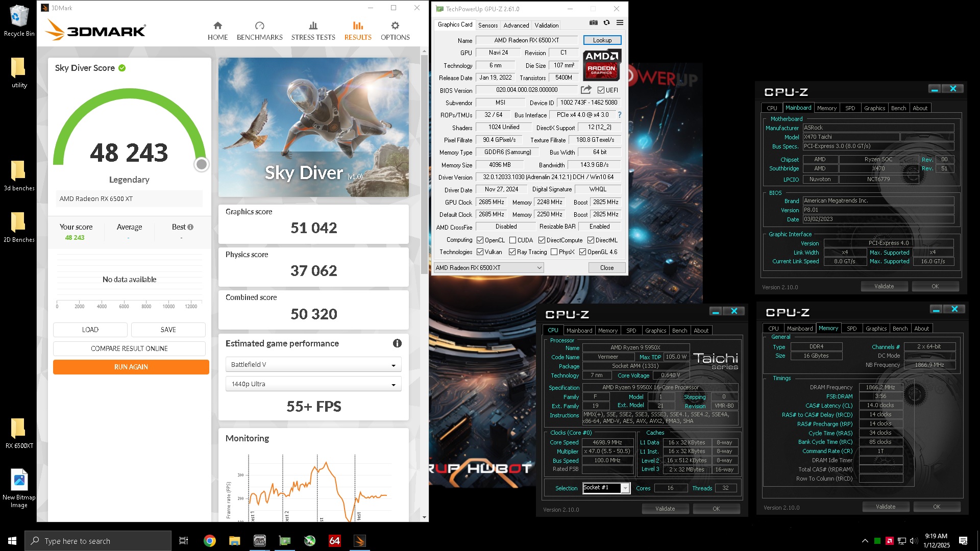Screen dimensions: 980x551
Task: Open 3DMark HOME section
Action: 217,31
